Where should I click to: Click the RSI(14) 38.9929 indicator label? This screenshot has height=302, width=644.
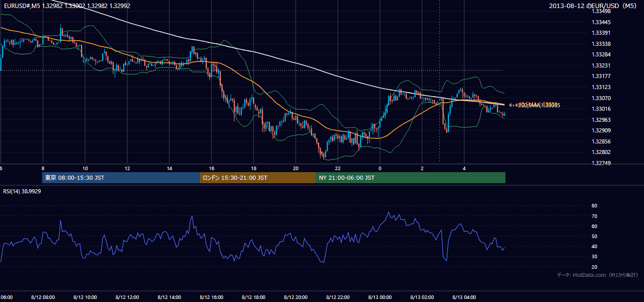[x=22, y=191]
